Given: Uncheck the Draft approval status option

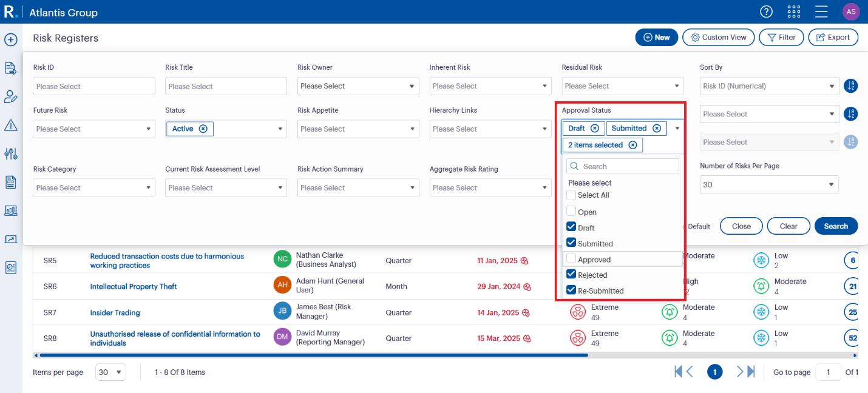Looking at the screenshot, I should pyautogui.click(x=571, y=227).
